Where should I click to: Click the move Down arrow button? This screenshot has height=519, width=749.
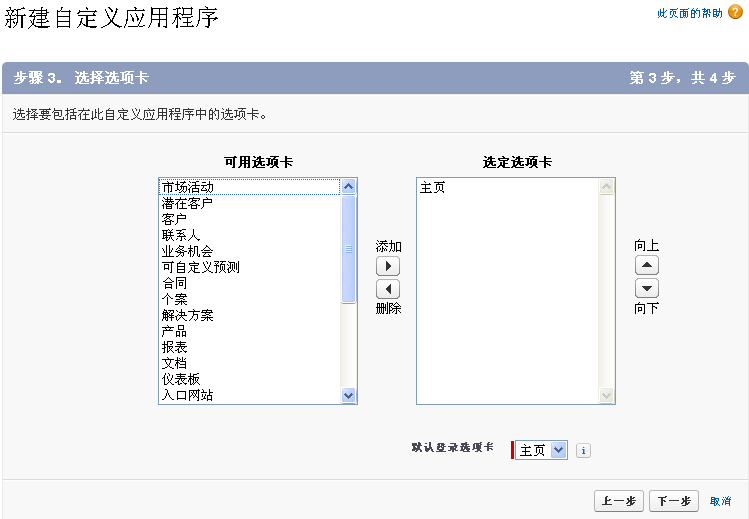[x=647, y=288]
